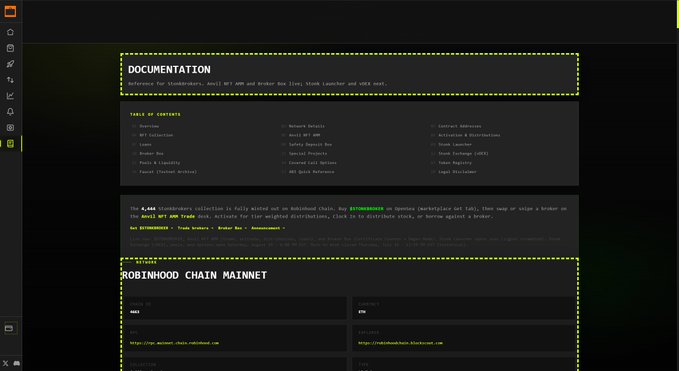The height and width of the screenshot is (371, 679).
Task: Click the Anvil NFT AMM Trade link
Action: coord(168,216)
